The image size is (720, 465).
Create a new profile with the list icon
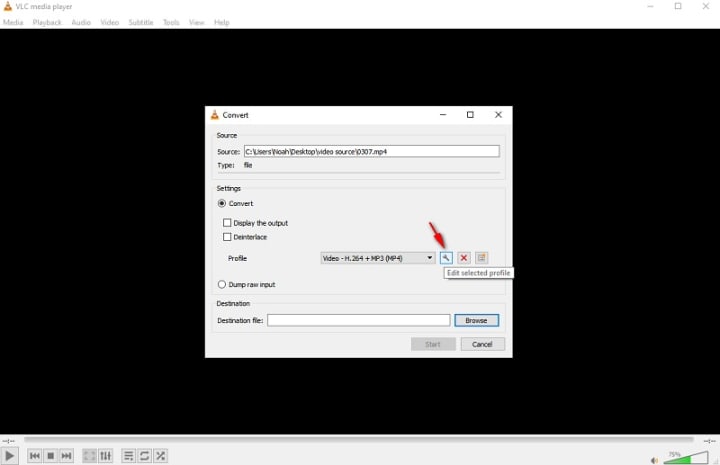pos(481,258)
